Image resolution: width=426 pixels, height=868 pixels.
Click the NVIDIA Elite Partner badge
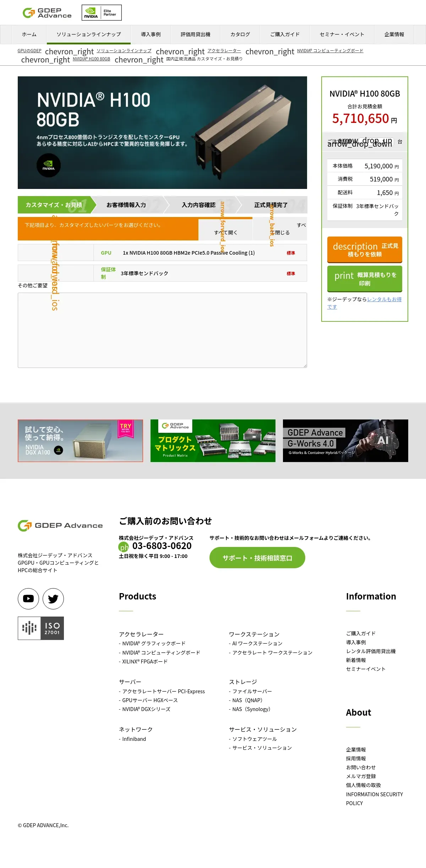[102, 13]
